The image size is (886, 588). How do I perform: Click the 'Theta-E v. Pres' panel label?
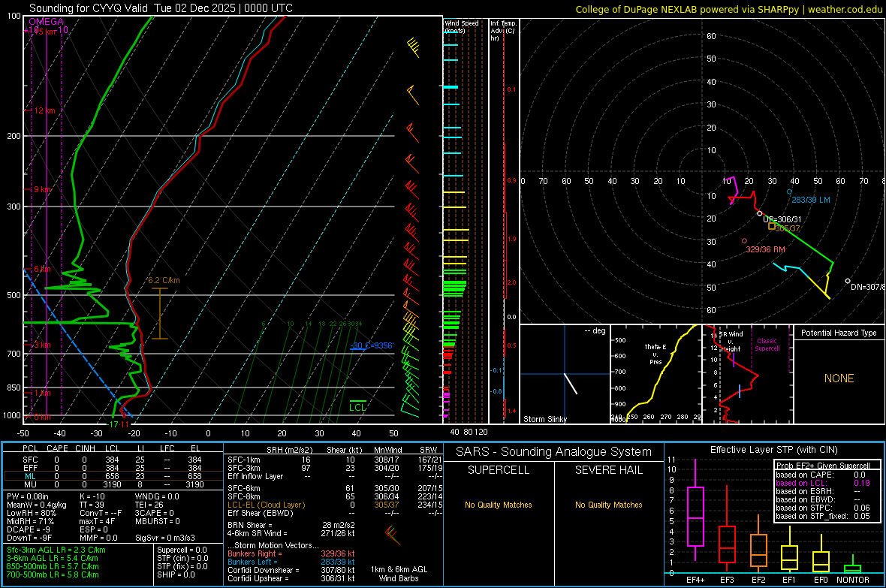click(655, 354)
